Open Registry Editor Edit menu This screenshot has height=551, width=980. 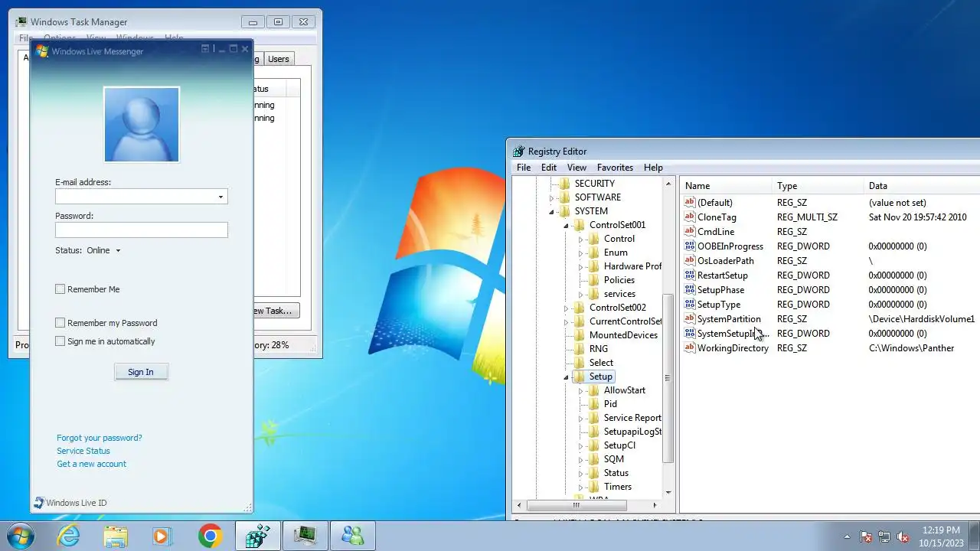[x=549, y=168]
